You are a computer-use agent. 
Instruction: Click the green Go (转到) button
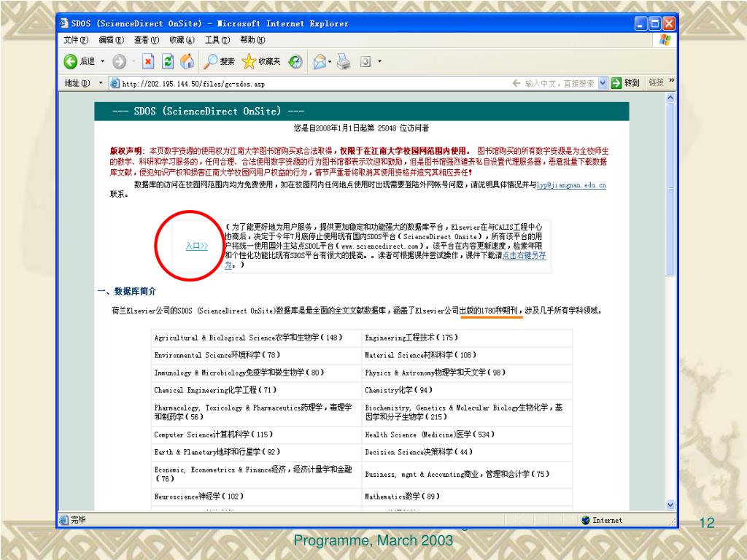click(x=625, y=83)
